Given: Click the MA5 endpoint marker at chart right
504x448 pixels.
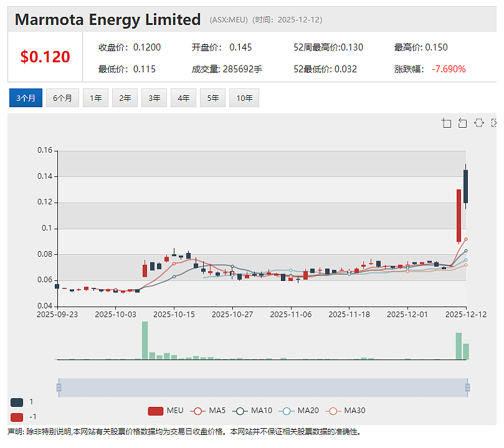Looking at the screenshot, I should [x=466, y=239].
